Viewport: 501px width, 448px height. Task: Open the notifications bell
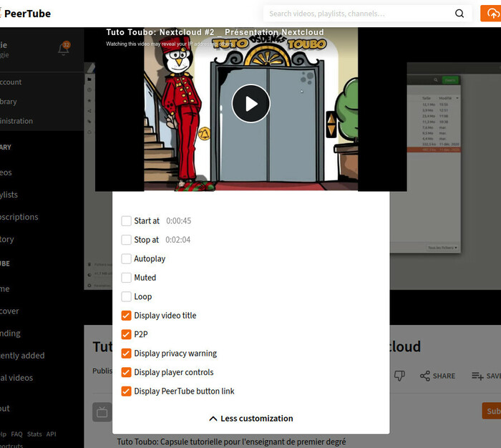(x=64, y=49)
